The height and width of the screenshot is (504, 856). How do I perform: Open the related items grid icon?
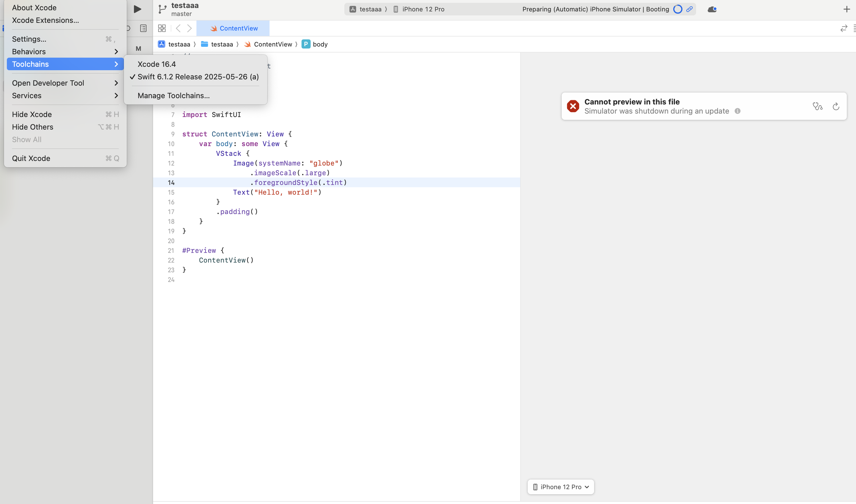click(162, 28)
